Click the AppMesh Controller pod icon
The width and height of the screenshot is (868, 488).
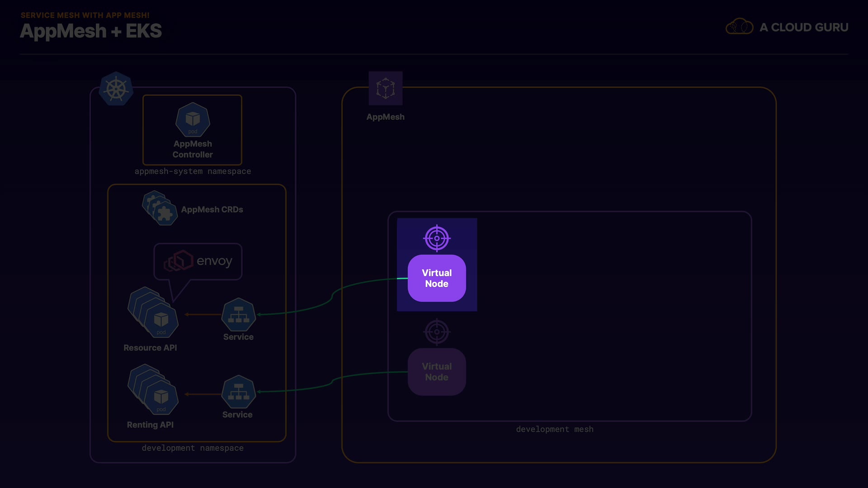coord(193,120)
